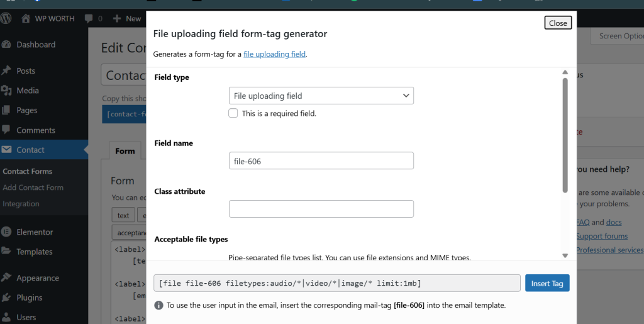
Task: Open the comments bubble in admin bar
Action: click(x=93, y=18)
